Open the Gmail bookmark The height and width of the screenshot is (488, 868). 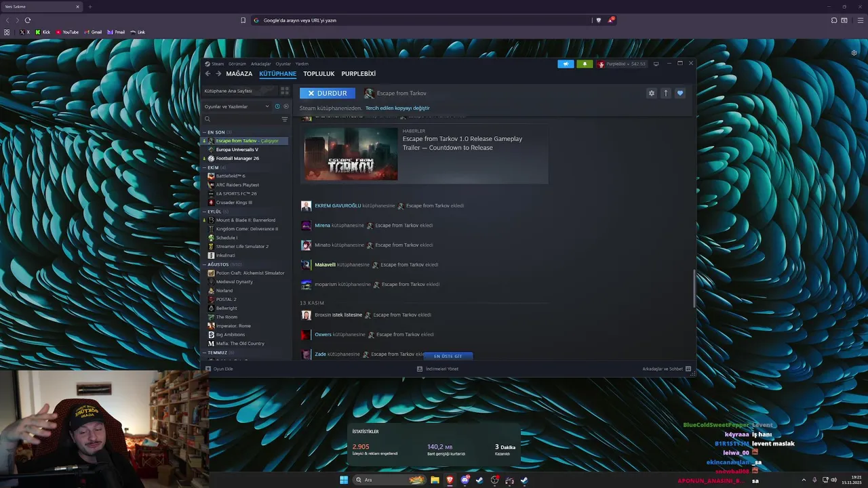[x=93, y=32]
